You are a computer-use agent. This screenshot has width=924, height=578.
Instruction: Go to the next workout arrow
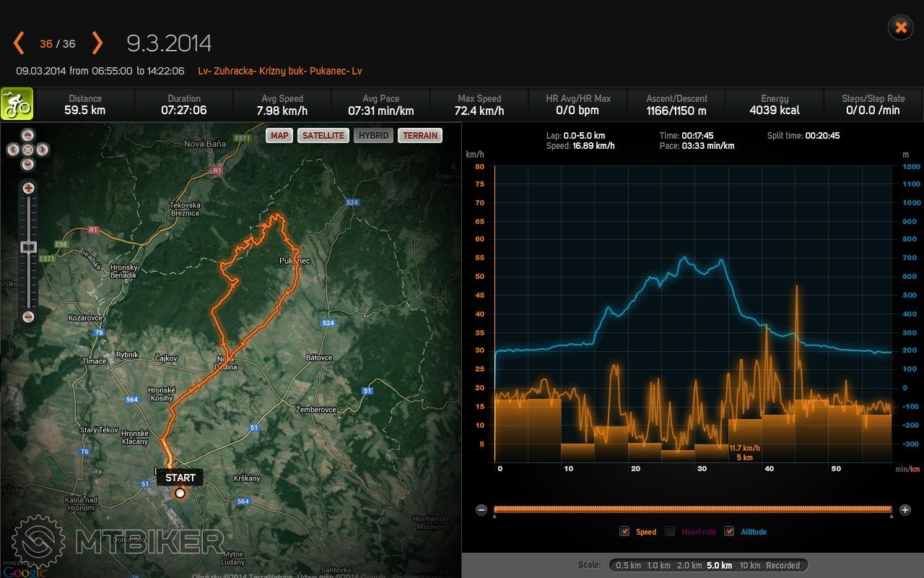coord(97,43)
